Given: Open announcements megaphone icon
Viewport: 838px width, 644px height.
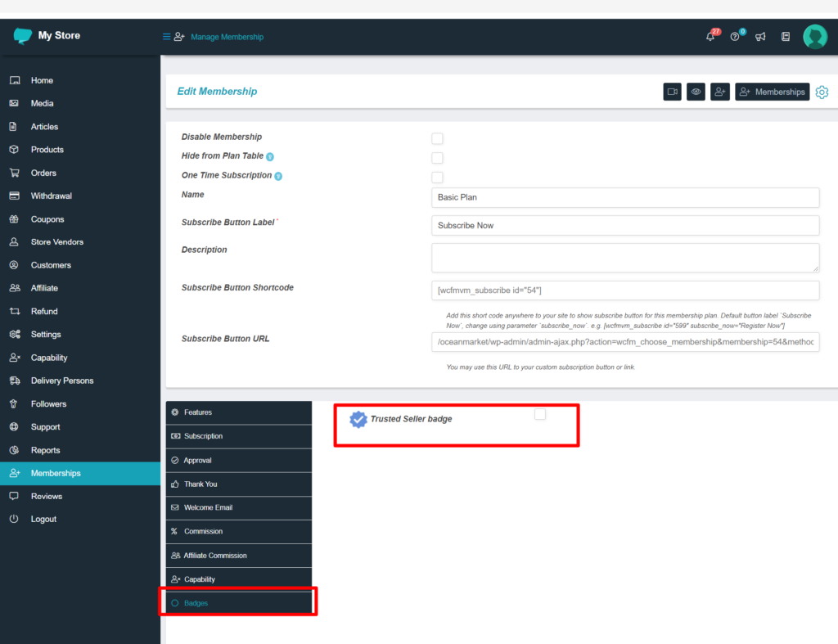Looking at the screenshot, I should [760, 37].
